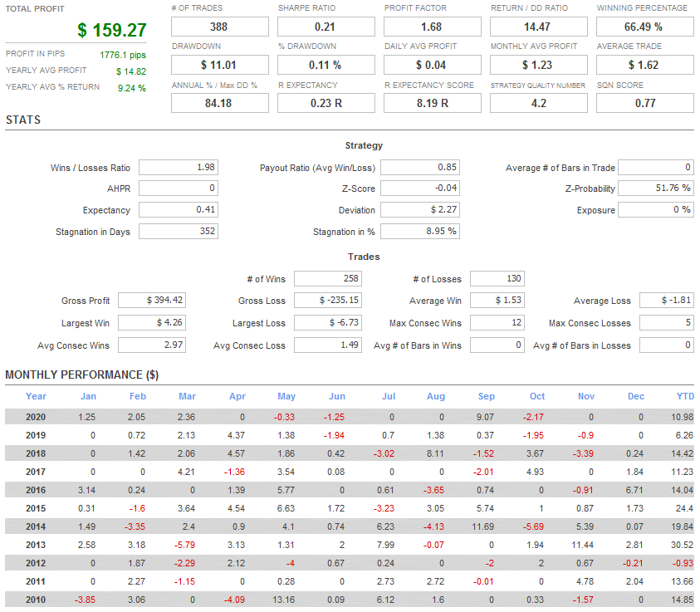The width and height of the screenshot is (700, 612).
Task: Select Return / DD Ratio value 14.47
Action: (538, 27)
